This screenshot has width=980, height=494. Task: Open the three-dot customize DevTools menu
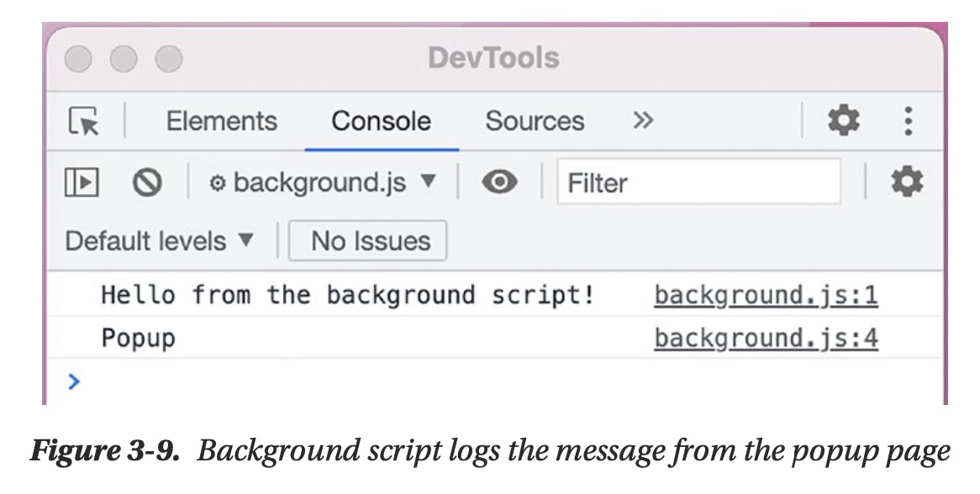(908, 121)
